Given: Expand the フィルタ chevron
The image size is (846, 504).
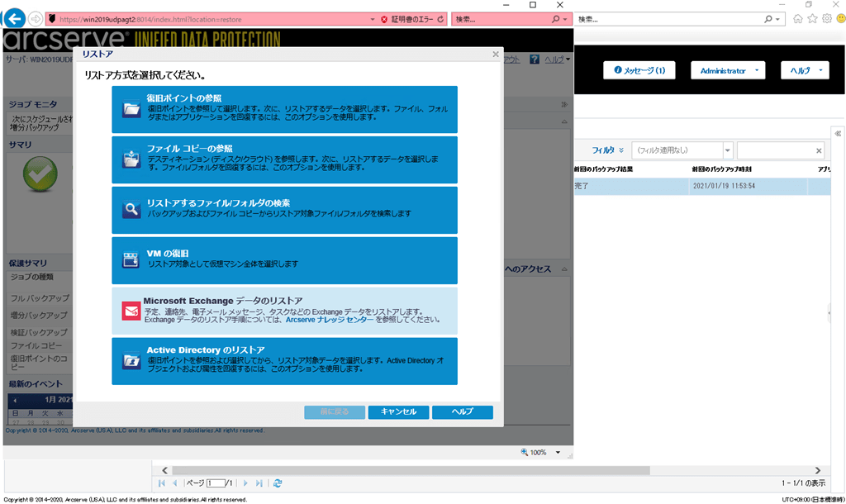Looking at the screenshot, I should coord(621,150).
